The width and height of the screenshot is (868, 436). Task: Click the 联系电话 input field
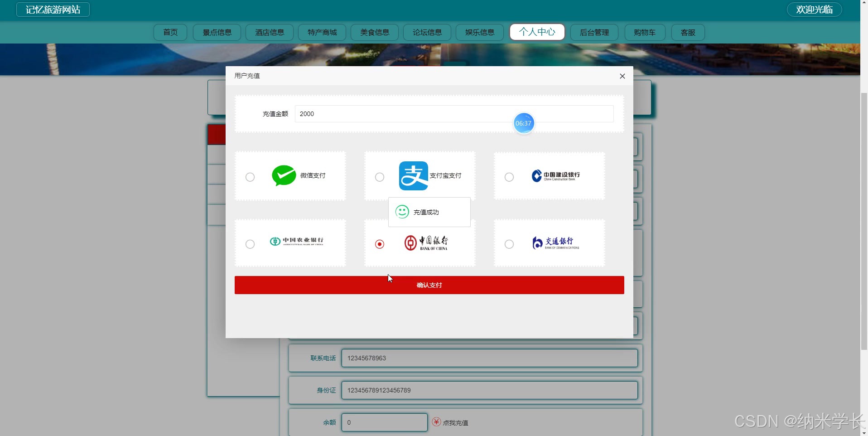490,358
